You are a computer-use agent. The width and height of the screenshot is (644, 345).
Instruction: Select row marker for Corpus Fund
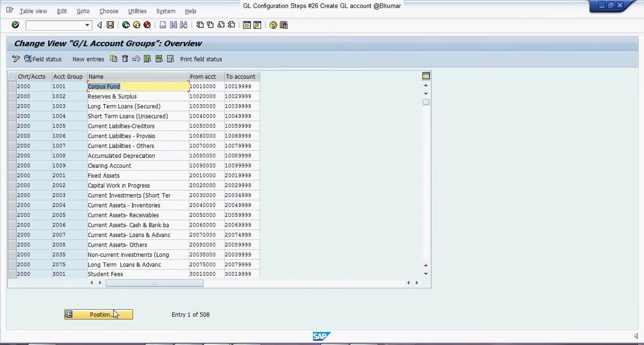[x=12, y=87]
